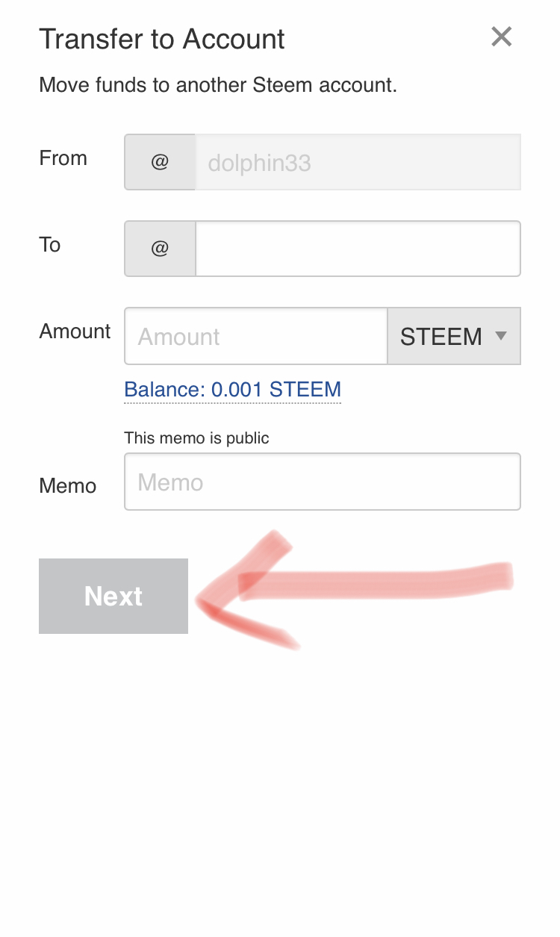This screenshot has width=560, height=937.
Task: Click the Memo label
Action: click(x=68, y=486)
